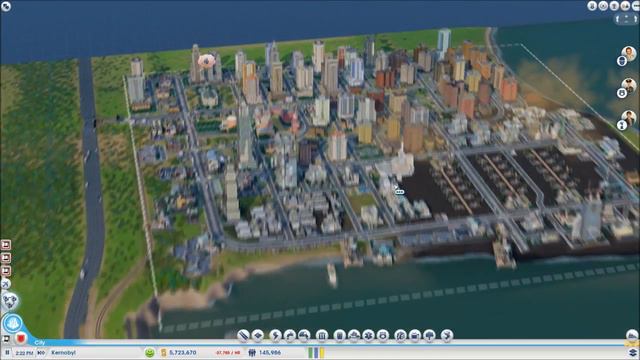
Task: Click the middle red alert notification icon
Action: [x=6, y=258]
